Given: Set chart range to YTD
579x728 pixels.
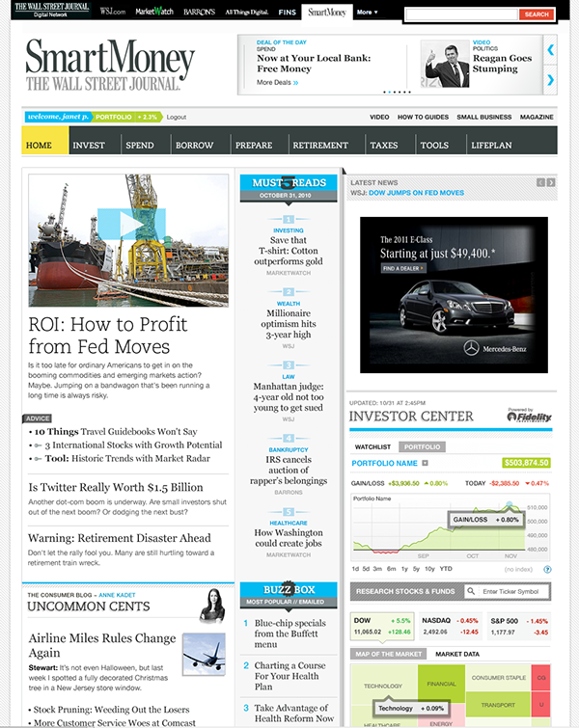Looking at the screenshot, I should (x=446, y=569).
